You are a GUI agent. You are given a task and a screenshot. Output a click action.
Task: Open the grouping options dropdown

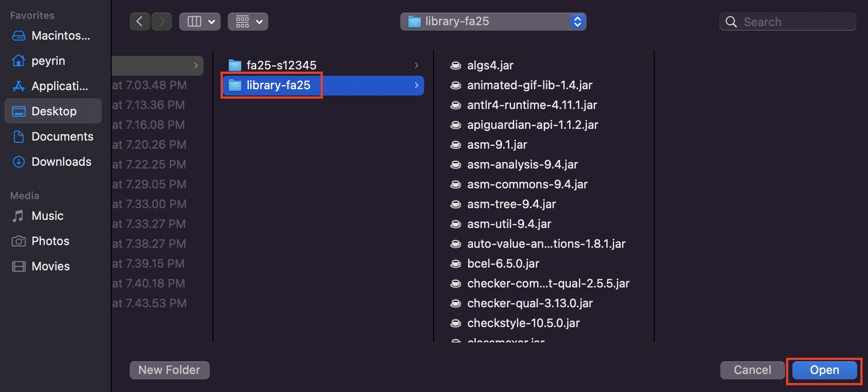pos(258,21)
